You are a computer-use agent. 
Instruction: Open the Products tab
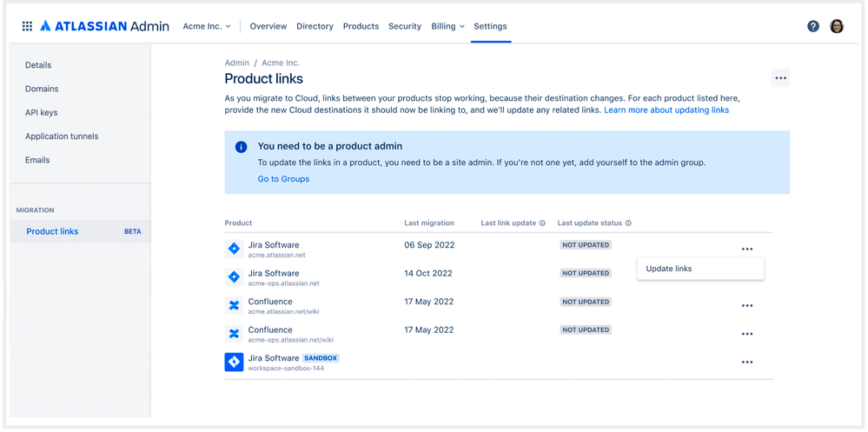pos(361,26)
